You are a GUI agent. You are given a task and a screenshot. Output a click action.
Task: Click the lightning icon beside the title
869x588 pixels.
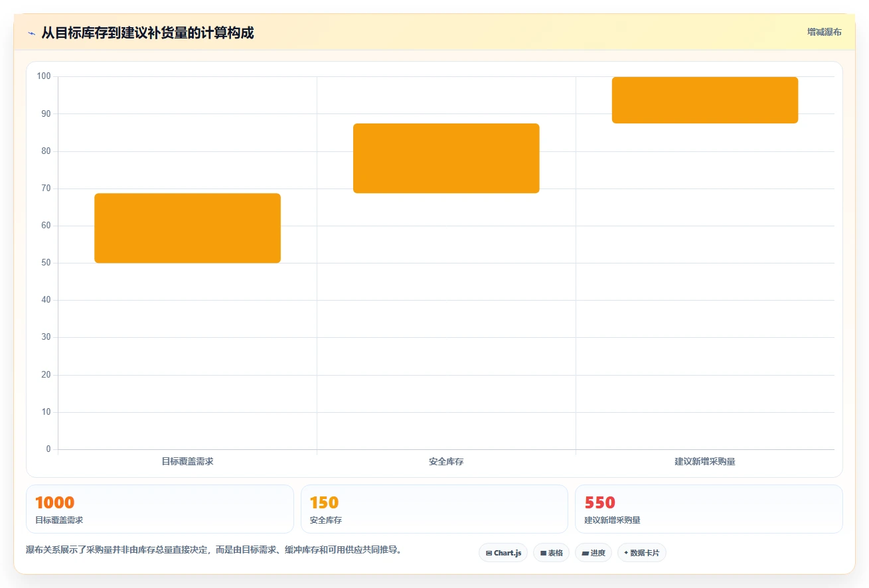31,33
